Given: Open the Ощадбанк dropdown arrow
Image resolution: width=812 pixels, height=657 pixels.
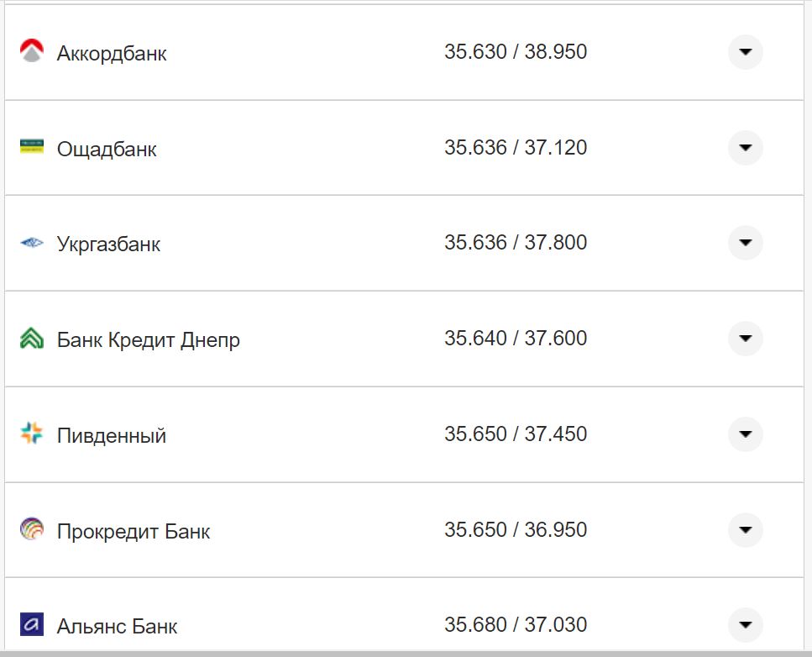Looking at the screenshot, I should 745,147.
